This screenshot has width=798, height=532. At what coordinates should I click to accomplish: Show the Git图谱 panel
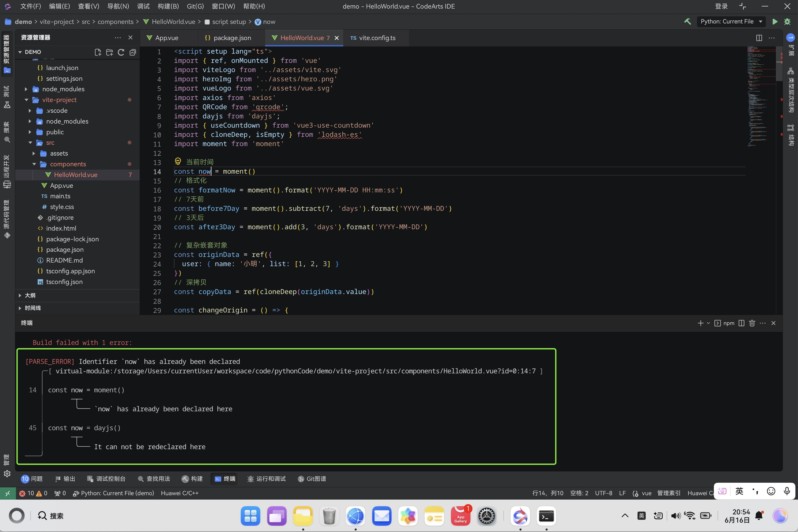[x=312, y=479]
